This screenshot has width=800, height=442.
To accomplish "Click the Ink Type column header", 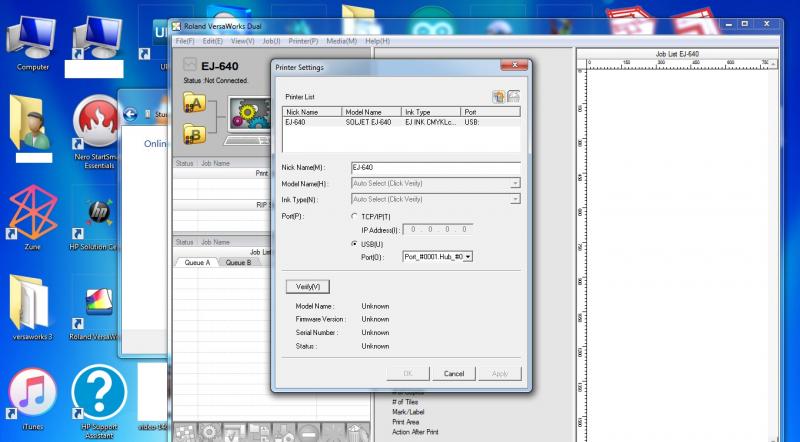I will pos(431,112).
